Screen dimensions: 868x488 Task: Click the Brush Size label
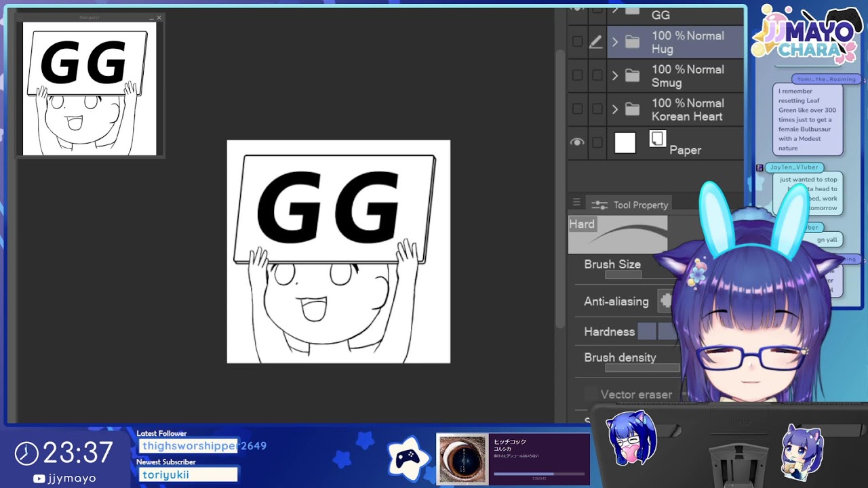click(612, 264)
